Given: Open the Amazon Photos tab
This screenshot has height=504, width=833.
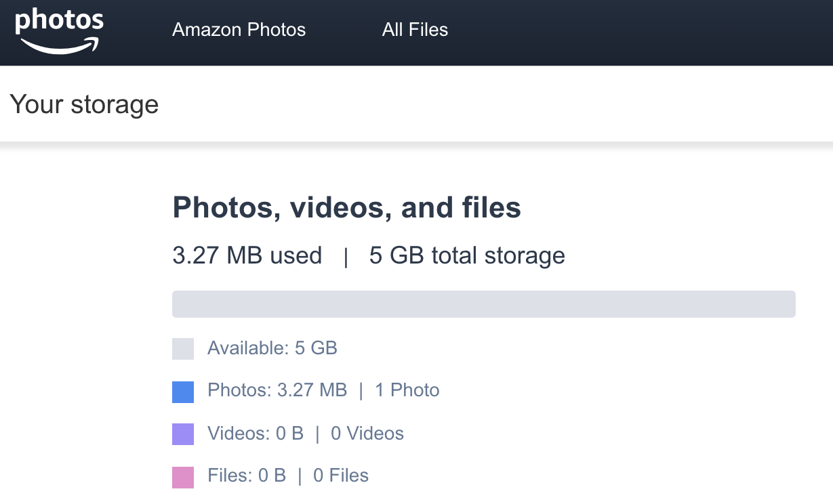Looking at the screenshot, I should tap(239, 30).
